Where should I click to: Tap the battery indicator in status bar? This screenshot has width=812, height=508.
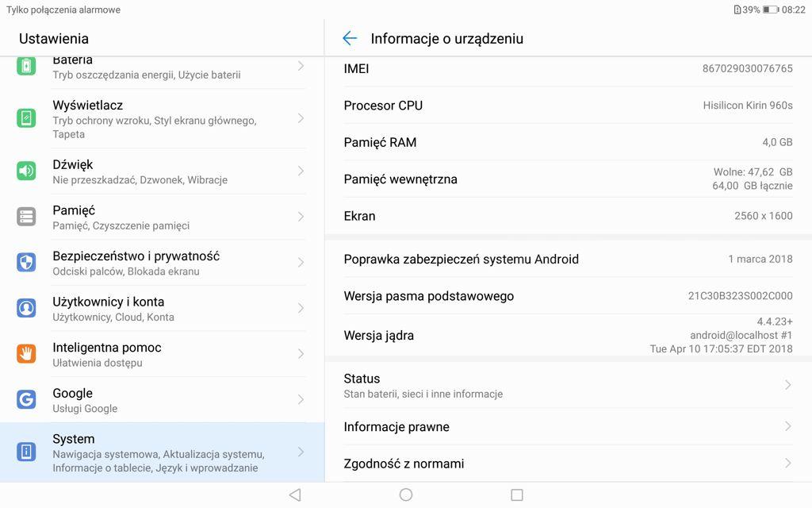coord(770,10)
